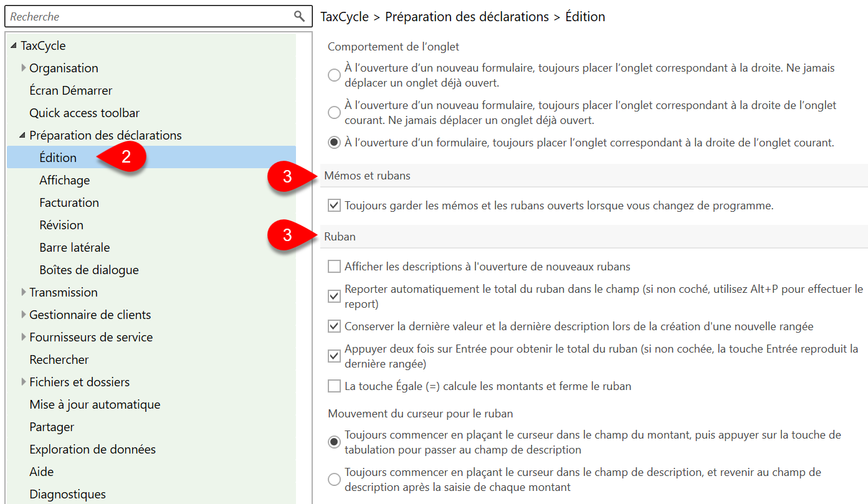This screenshot has width=868, height=504.
Task: Uncheck Appuyer deux fois sur Entrée
Action: [334, 356]
